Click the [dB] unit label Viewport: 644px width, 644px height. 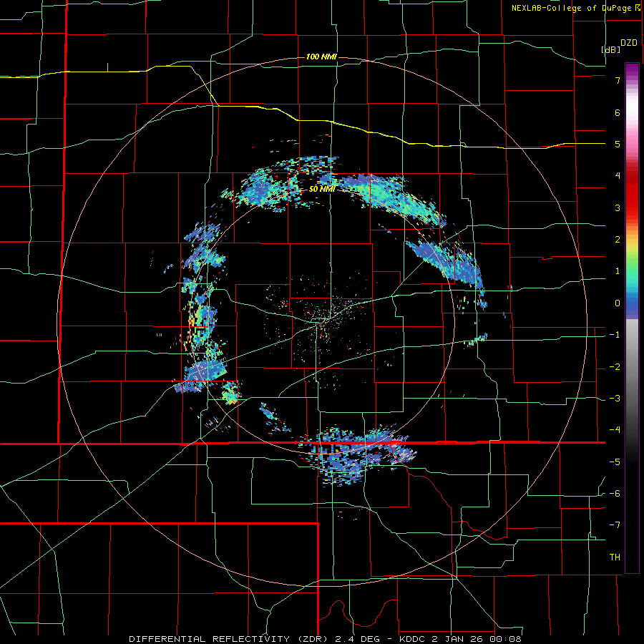[611, 49]
